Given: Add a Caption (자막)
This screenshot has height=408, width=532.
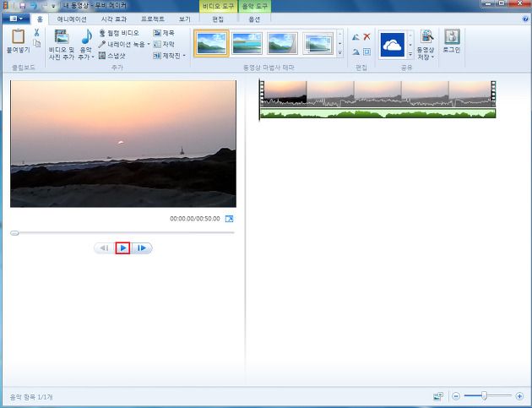Looking at the screenshot, I should pos(164,44).
